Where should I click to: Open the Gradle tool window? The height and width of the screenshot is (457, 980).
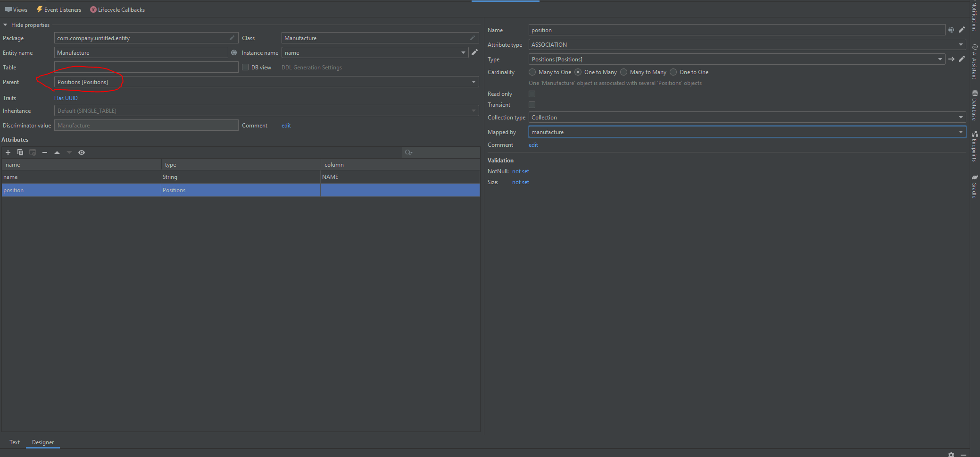click(975, 186)
